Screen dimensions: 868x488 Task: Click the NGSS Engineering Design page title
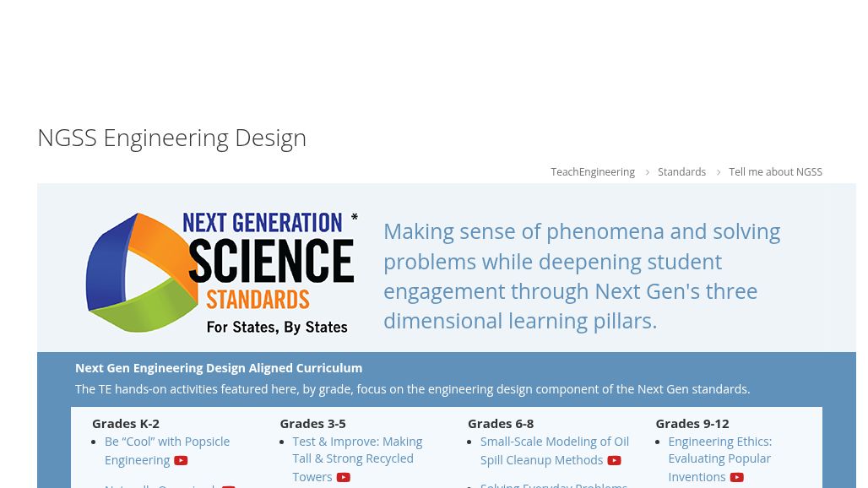coord(171,138)
